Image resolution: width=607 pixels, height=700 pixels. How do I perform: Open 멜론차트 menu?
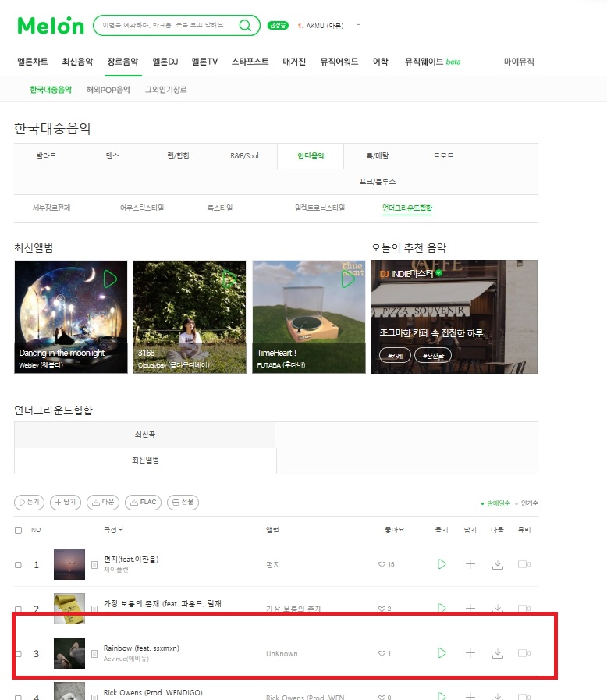[33, 61]
